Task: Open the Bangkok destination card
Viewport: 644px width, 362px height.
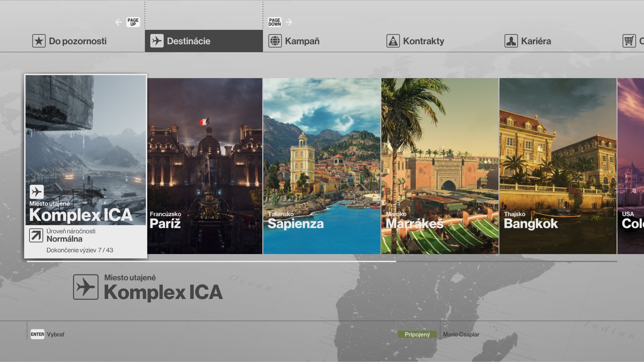Action: [558, 166]
